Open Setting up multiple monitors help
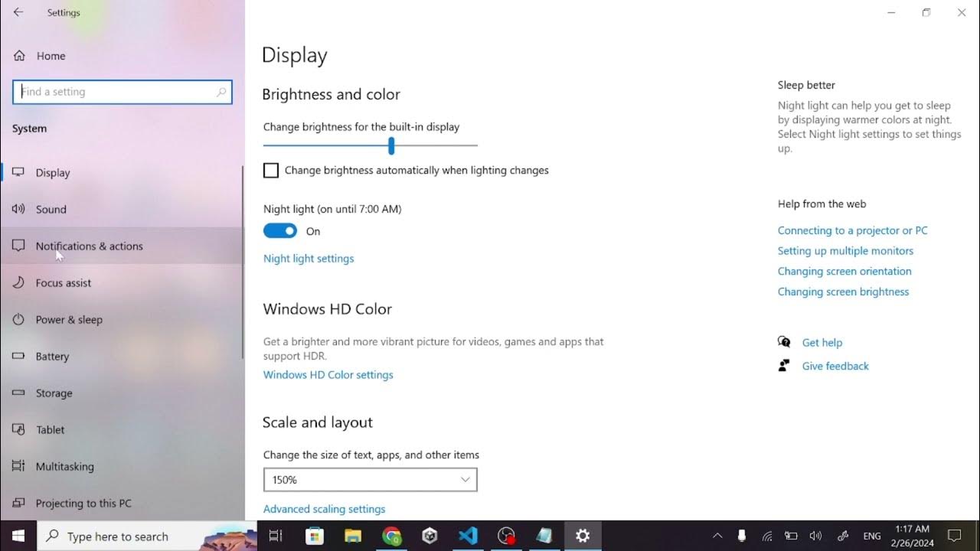The height and width of the screenshot is (551, 980). pyautogui.click(x=845, y=251)
